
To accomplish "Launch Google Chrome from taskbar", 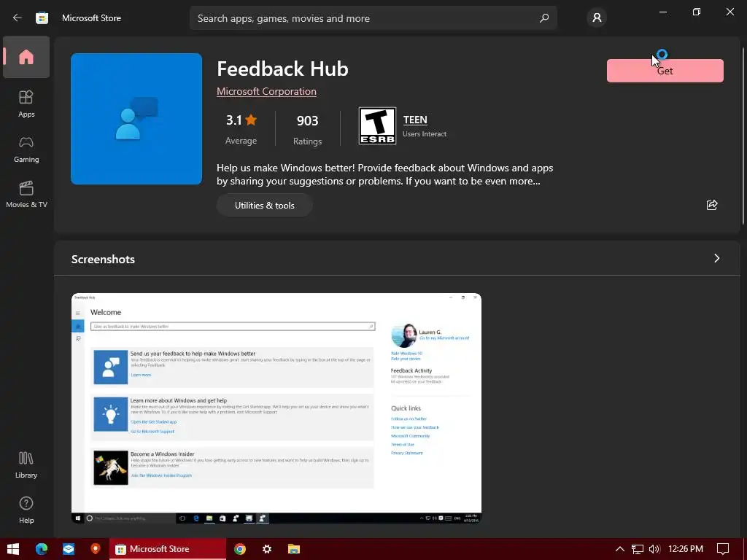I will pos(239,549).
